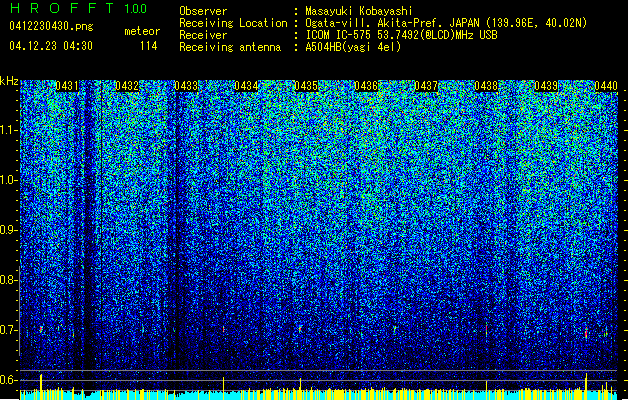Click the meteor echo near 0435
This screenshot has height=400, width=629.
(x=300, y=329)
